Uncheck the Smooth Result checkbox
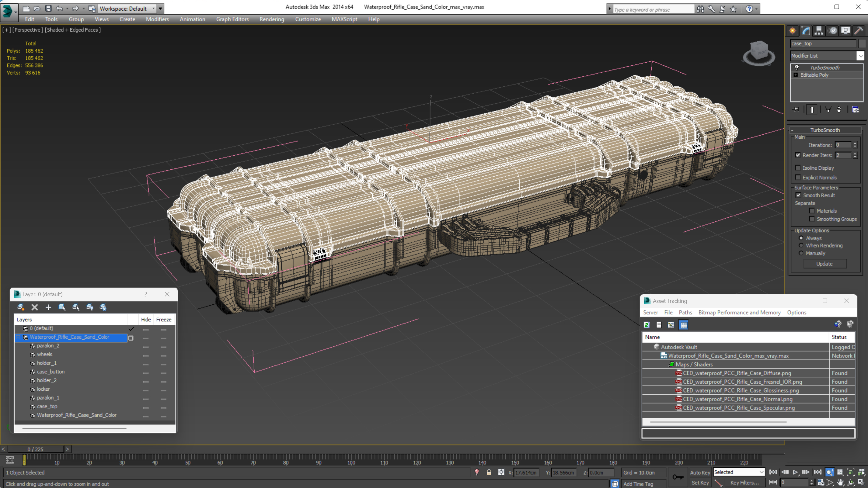 coord(798,195)
